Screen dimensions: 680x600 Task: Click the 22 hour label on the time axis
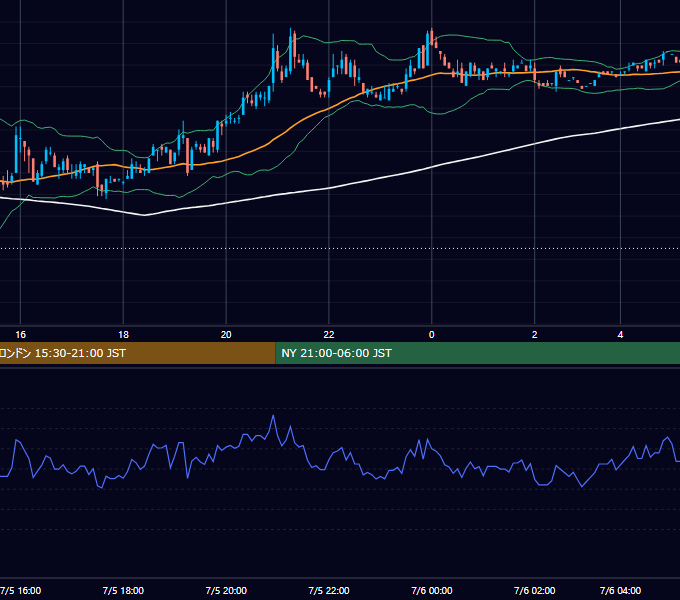329,335
